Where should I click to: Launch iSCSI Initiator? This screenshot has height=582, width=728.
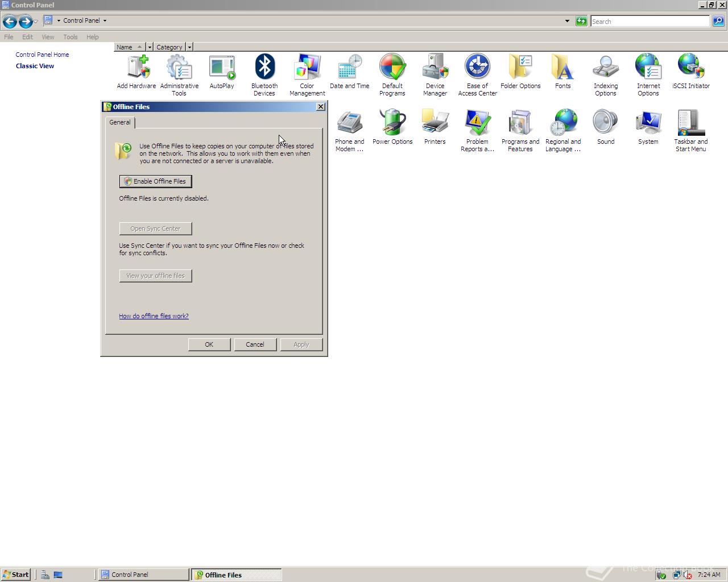click(x=691, y=72)
